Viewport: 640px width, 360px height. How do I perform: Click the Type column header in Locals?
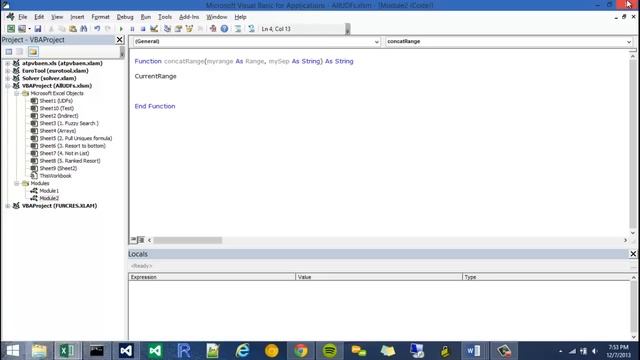coord(547,277)
